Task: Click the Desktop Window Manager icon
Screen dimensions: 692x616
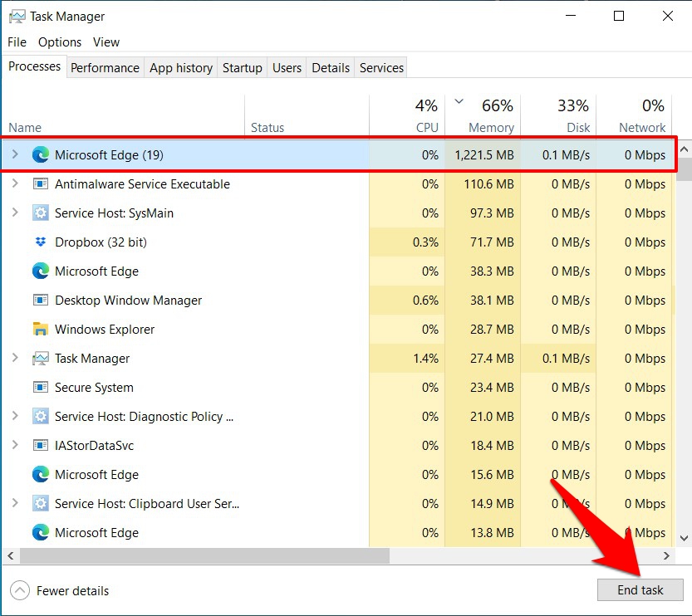Action: coord(41,300)
